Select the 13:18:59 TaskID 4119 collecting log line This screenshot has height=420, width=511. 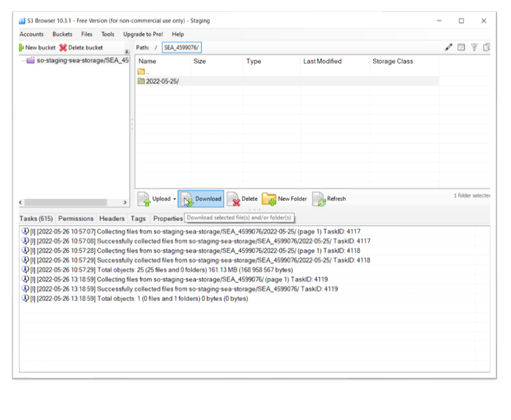click(175, 279)
